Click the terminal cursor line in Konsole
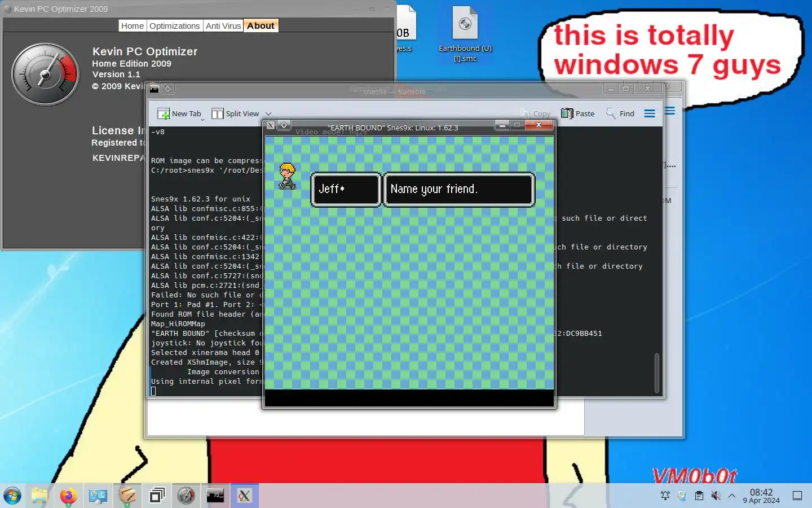The height and width of the screenshot is (508, 812). click(x=153, y=391)
